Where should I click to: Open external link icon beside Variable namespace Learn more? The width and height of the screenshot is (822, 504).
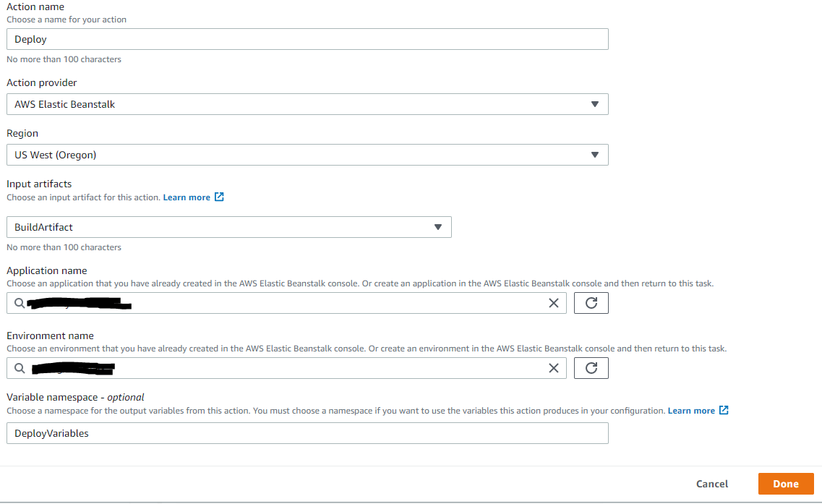(724, 410)
